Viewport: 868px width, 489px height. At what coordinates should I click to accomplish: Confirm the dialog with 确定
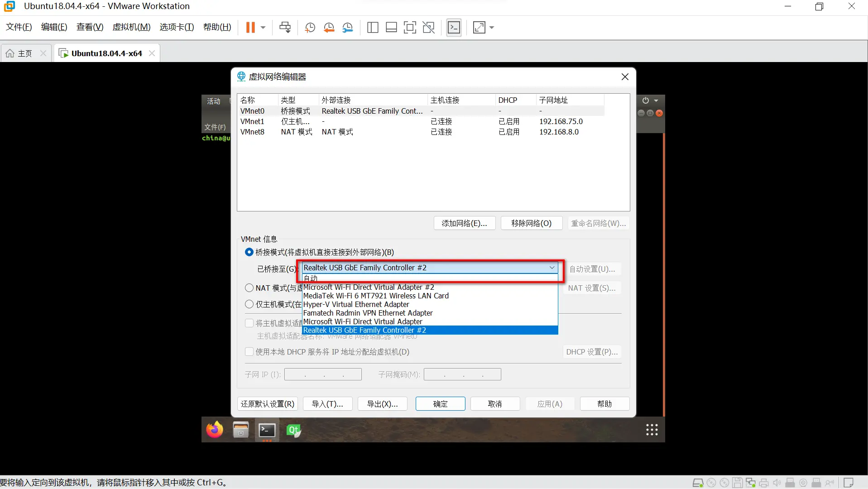pos(441,404)
